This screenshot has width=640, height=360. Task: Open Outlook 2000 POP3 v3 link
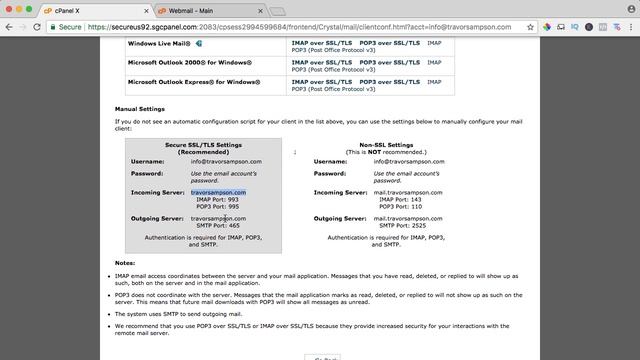click(x=333, y=69)
